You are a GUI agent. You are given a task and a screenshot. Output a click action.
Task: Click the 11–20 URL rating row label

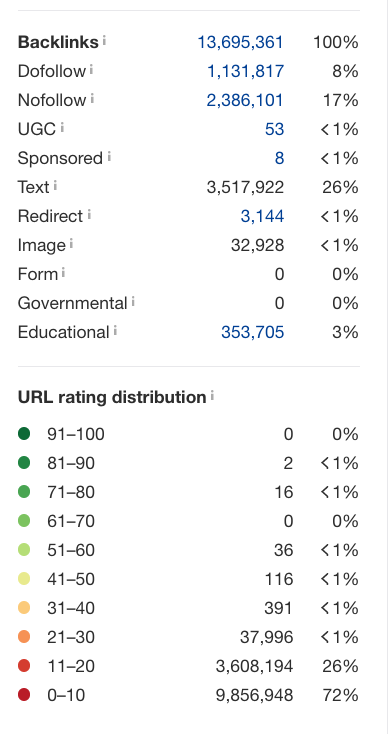(71, 666)
